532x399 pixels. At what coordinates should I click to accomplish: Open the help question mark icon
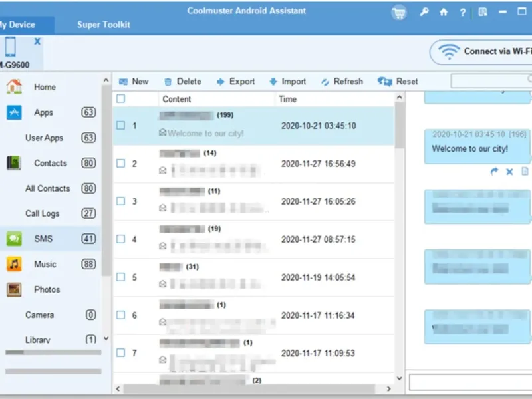click(462, 13)
